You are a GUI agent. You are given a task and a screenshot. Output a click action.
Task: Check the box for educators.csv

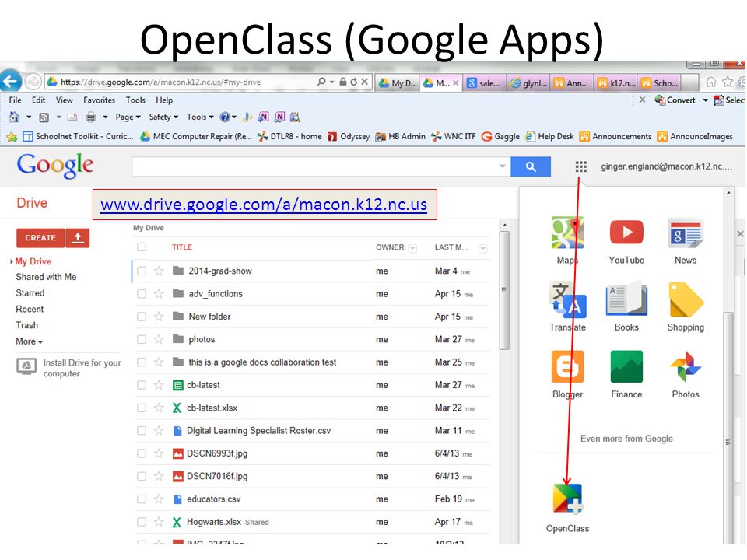pos(142,499)
